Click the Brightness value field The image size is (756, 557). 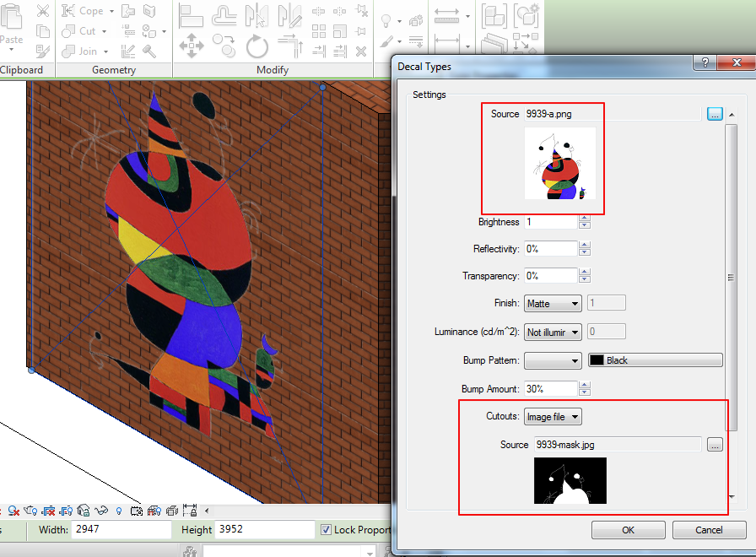[x=551, y=222]
